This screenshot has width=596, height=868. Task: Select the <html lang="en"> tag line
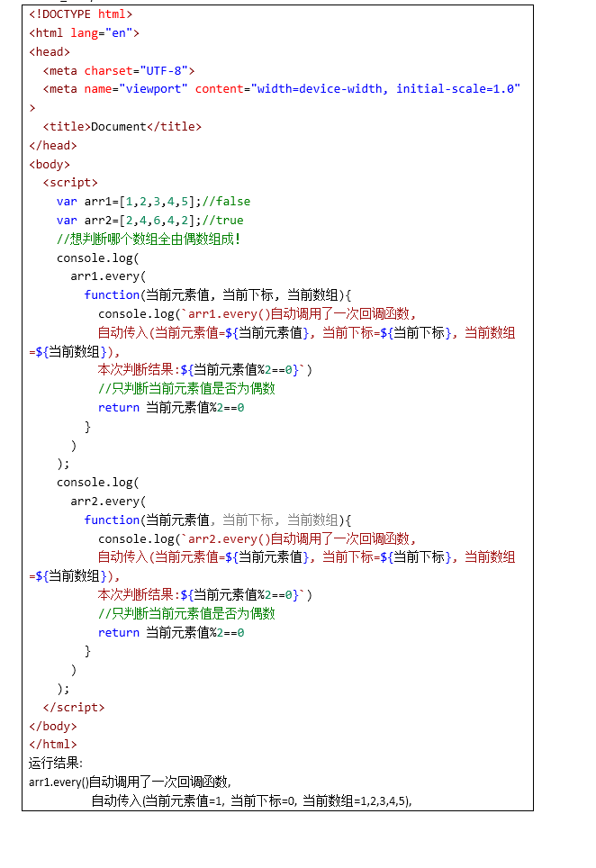coord(84,33)
